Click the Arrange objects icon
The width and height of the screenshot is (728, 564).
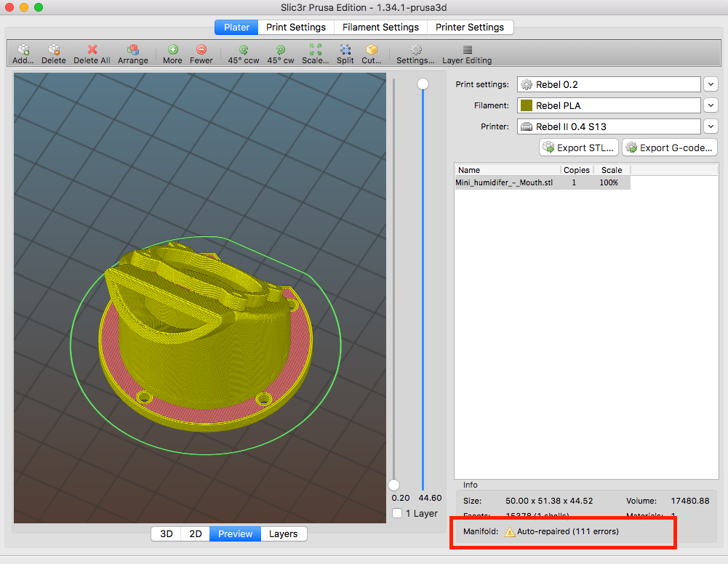(133, 50)
